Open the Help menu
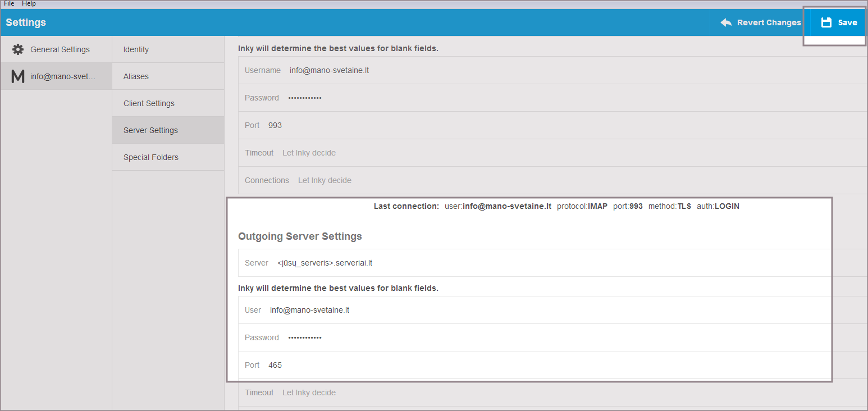 pyautogui.click(x=29, y=3)
